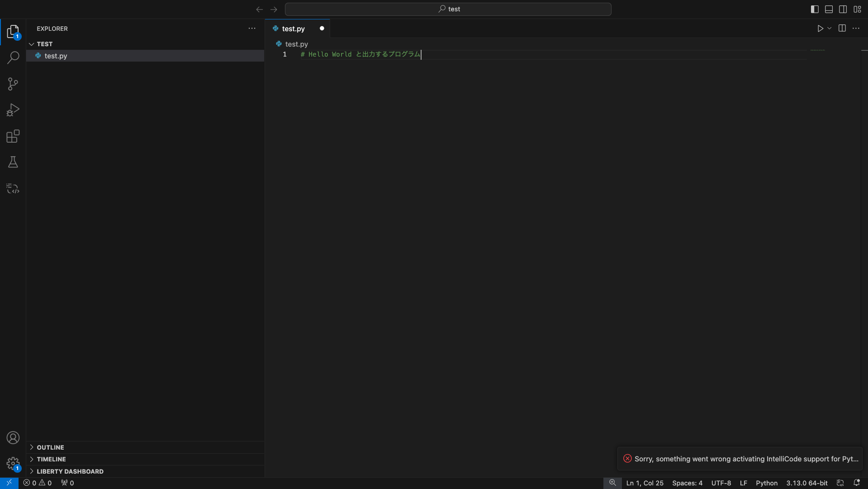Open the Accounts menu icon
Viewport: 868px width, 489px height.
(13, 438)
